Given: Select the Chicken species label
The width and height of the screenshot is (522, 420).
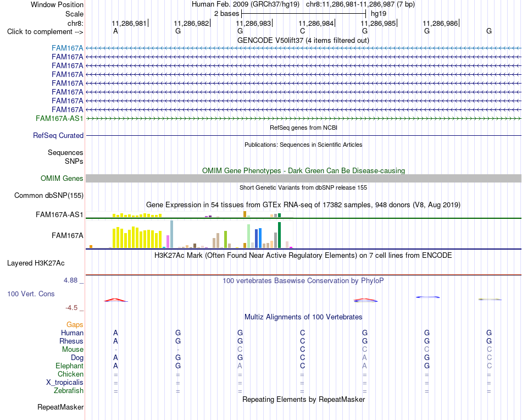Looking at the screenshot, I should point(70,374).
